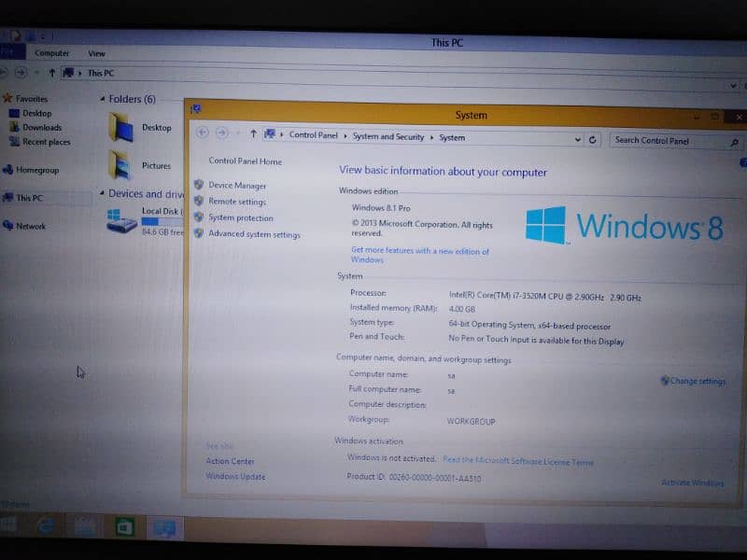Click the refresh icon in System address bar
The width and height of the screenshot is (747, 560).
tap(592, 140)
